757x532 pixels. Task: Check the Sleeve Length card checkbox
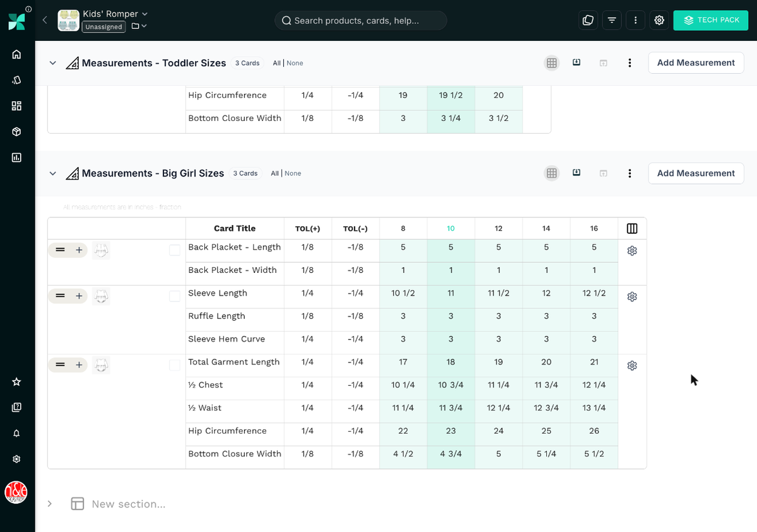coord(175,296)
